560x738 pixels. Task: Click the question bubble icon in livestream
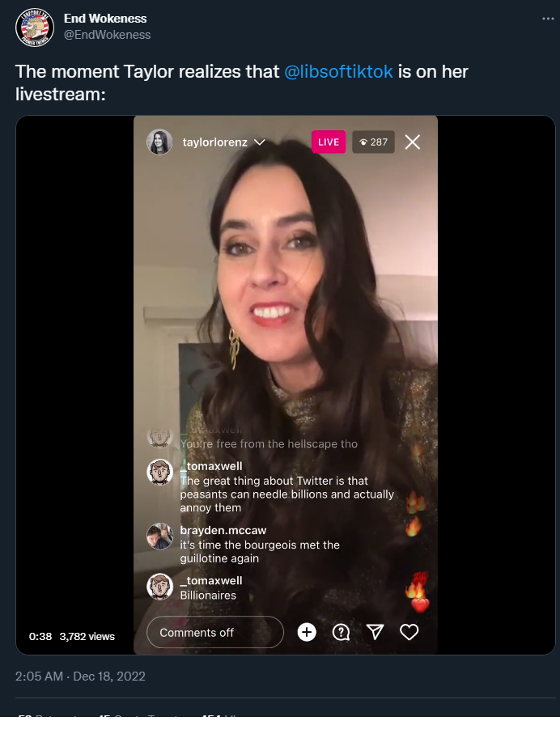341,632
